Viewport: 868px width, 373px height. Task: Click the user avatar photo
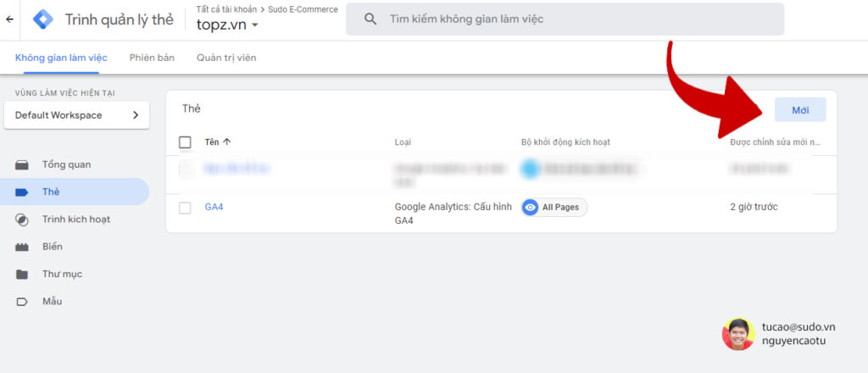738,334
